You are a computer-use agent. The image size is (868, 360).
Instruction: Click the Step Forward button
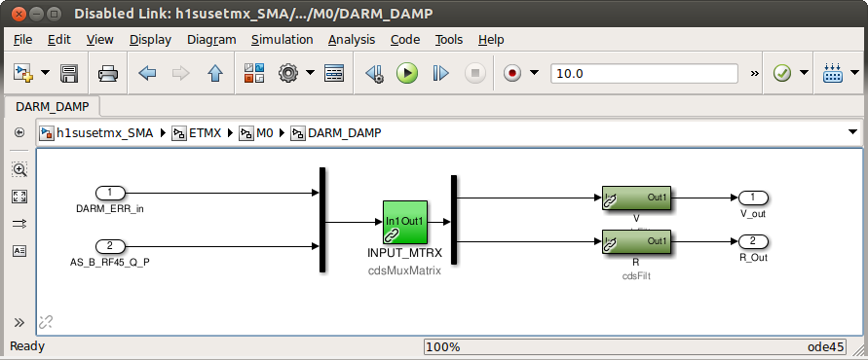coord(440,73)
